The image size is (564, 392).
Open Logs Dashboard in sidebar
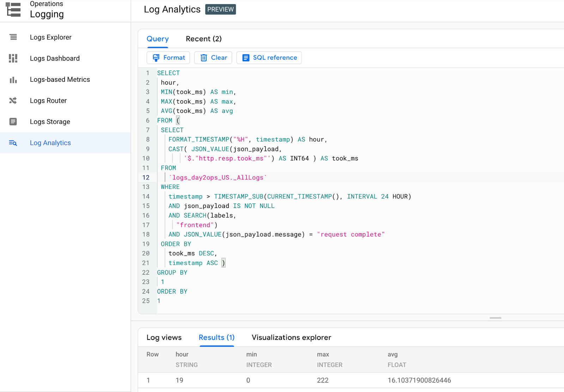[x=65, y=58]
